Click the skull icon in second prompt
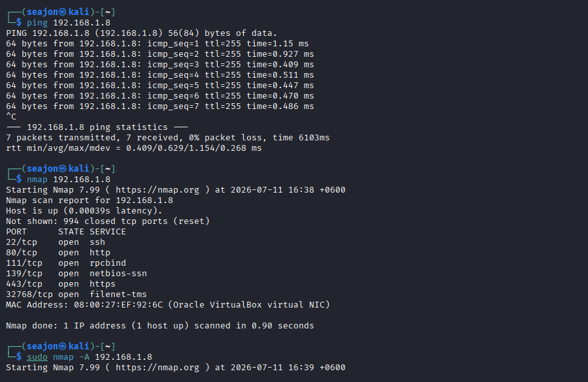This screenshot has height=382, width=588. 63,168
